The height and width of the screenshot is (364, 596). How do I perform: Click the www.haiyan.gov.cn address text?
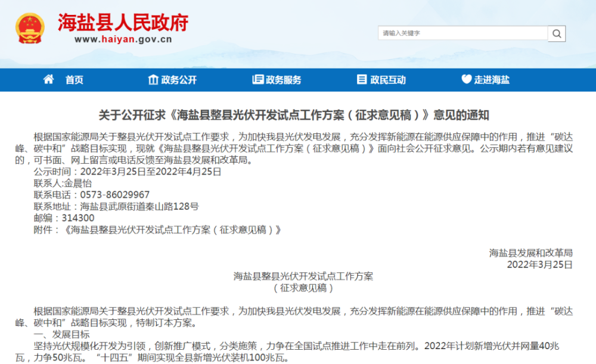123,40
